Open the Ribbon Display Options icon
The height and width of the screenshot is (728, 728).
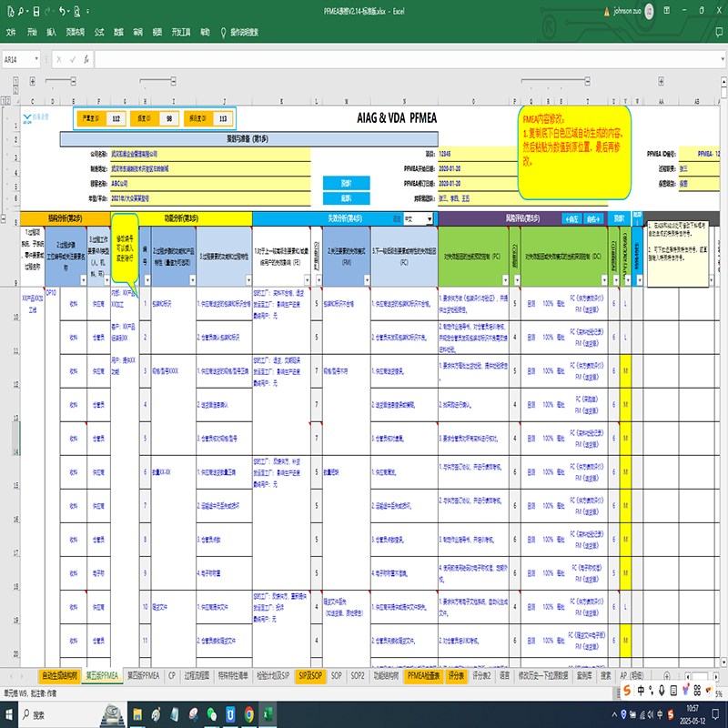[667, 10]
